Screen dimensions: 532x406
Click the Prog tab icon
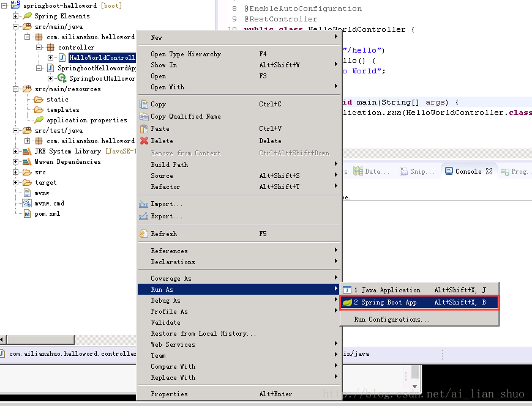click(x=505, y=172)
